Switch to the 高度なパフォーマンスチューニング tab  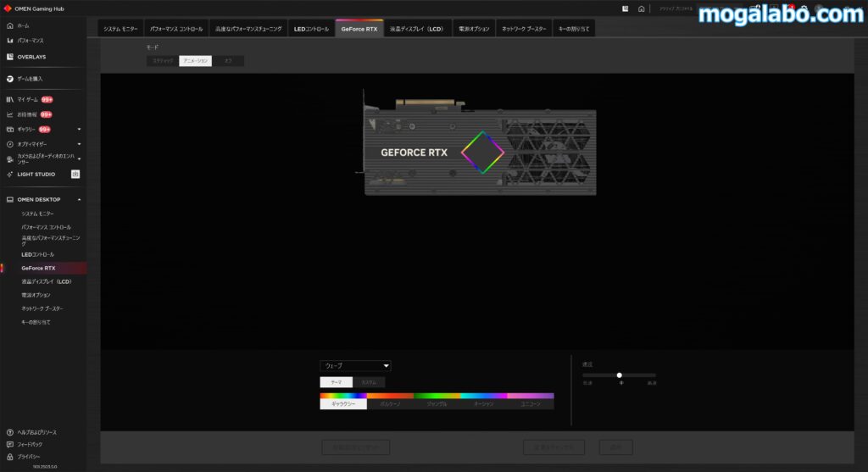click(248, 29)
